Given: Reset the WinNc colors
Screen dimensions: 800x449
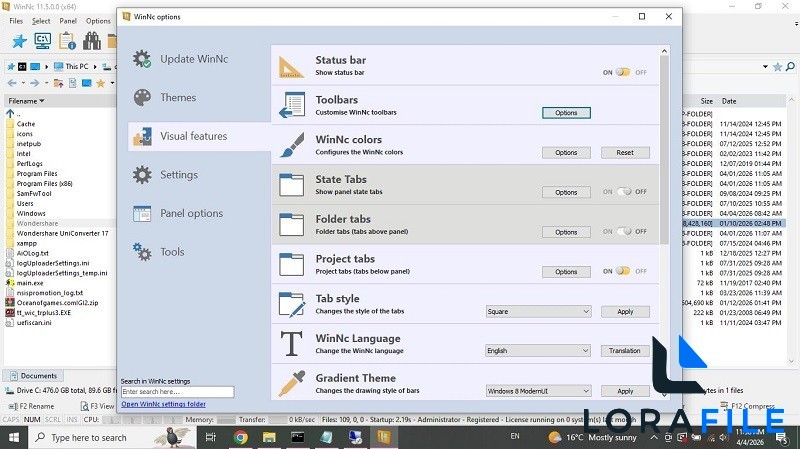Looking at the screenshot, I should [x=626, y=153].
